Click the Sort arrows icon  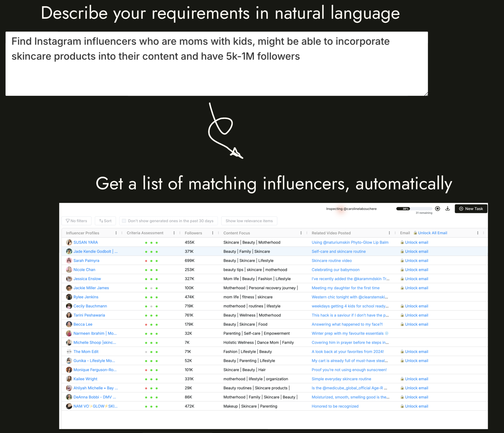pos(101,221)
